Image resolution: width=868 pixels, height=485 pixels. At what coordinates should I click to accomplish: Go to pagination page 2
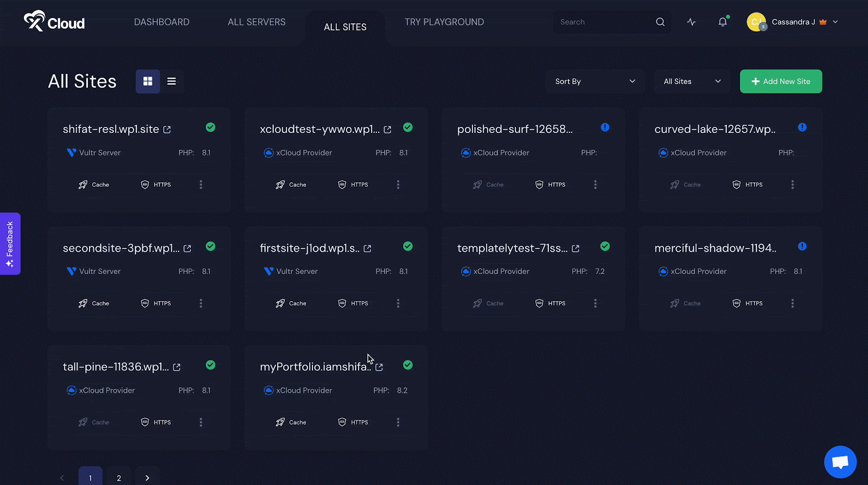coord(119,477)
